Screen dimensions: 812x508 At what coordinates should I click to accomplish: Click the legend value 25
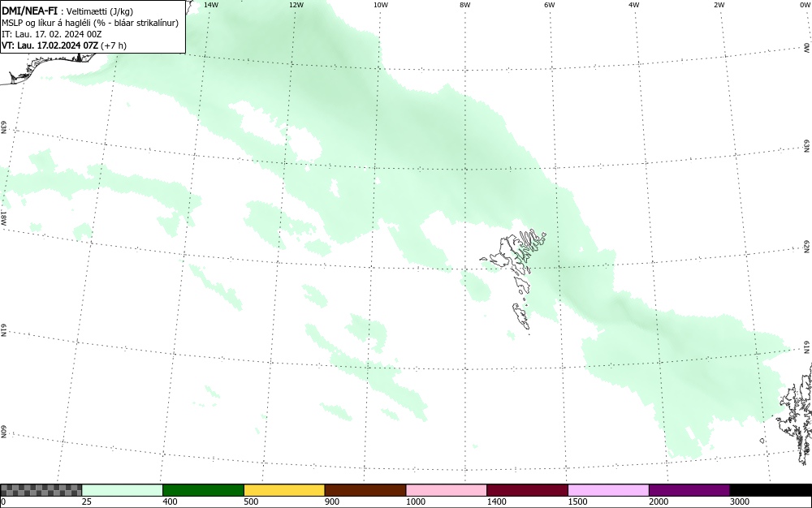pyautogui.click(x=87, y=502)
